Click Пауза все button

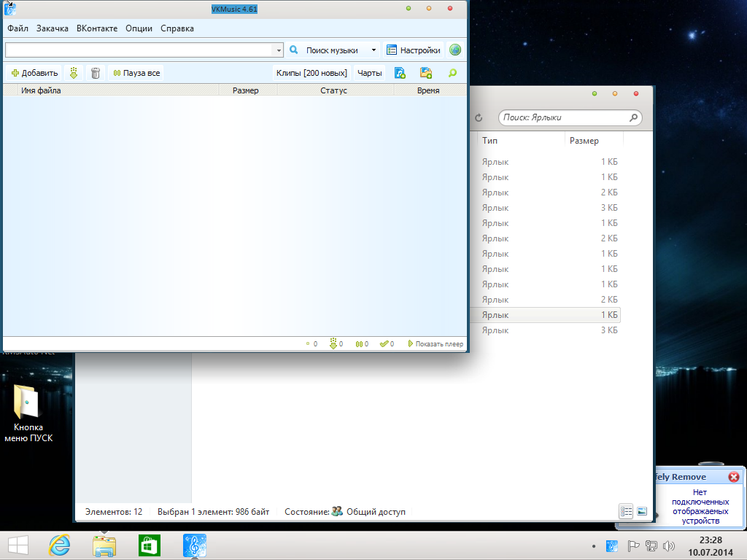coord(136,73)
